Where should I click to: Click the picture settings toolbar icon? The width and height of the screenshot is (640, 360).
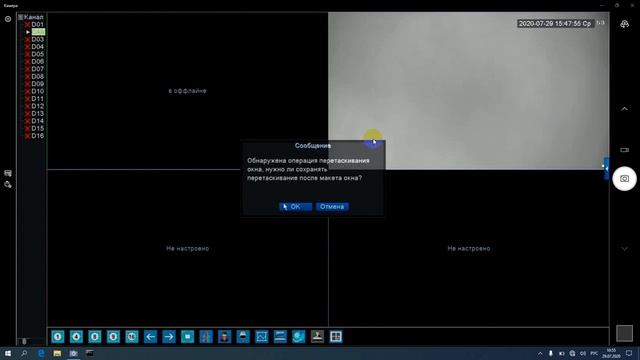pyautogui.click(x=262, y=337)
